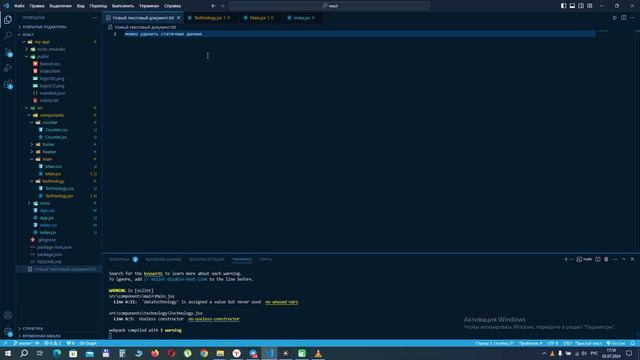Close the bottom terminal panel
This screenshot has width=640, height=360.
tap(632, 259)
